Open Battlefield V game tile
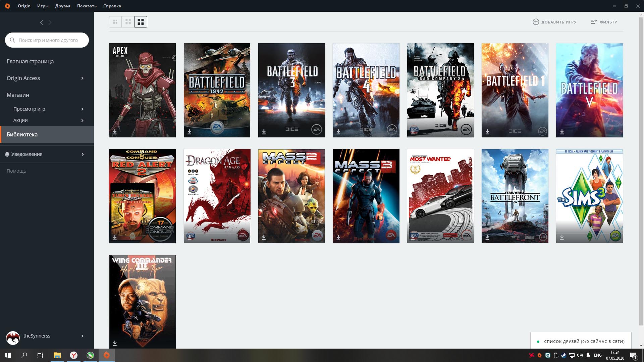644x362 pixels. click(589, 90)
